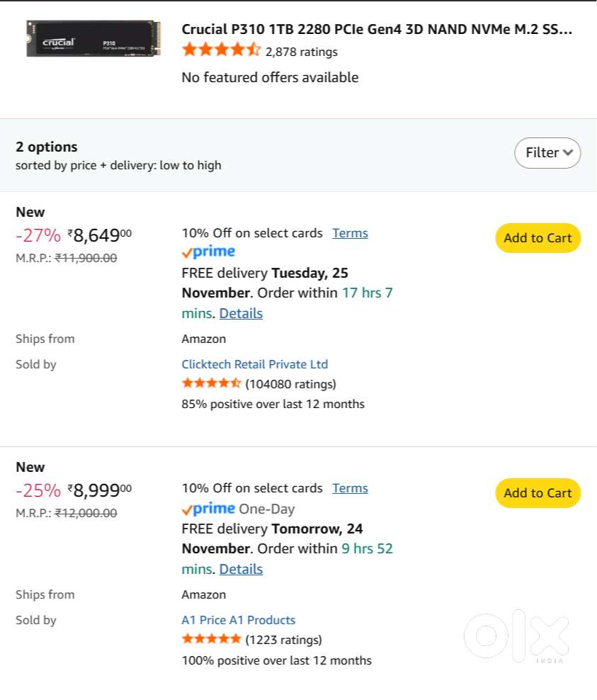
Task: Click Clicktech seller star rating icons
Action: 211,384
